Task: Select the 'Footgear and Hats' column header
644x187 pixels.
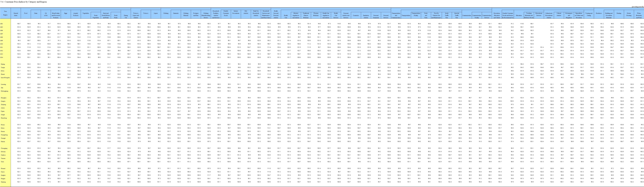Action: tap(196, 15)
